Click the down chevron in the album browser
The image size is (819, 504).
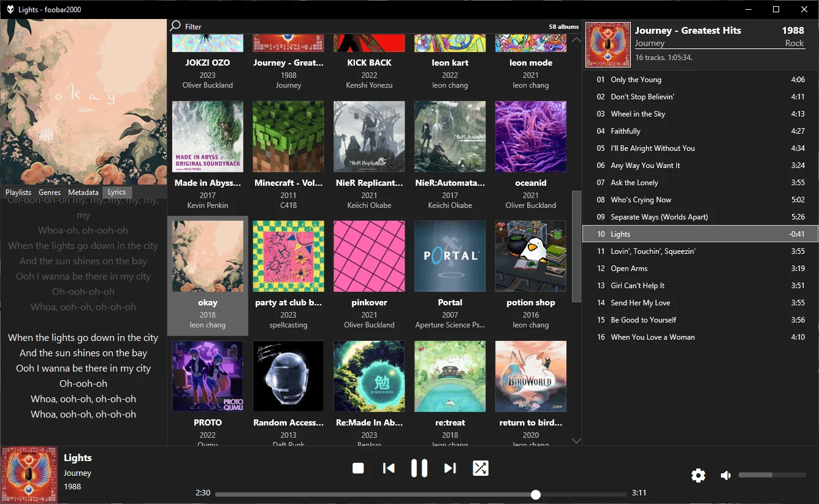[576, 441]
